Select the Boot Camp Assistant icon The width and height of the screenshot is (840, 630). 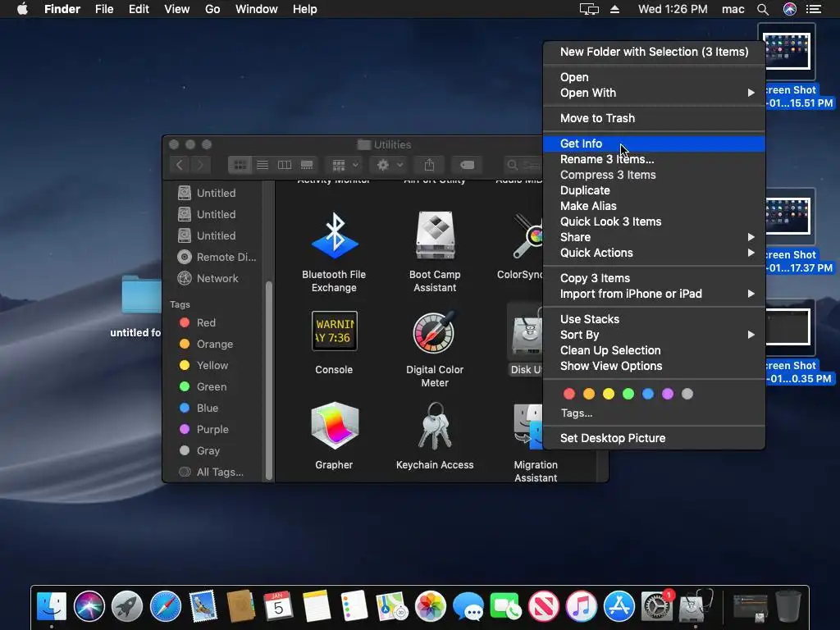(x=435, y=235)
